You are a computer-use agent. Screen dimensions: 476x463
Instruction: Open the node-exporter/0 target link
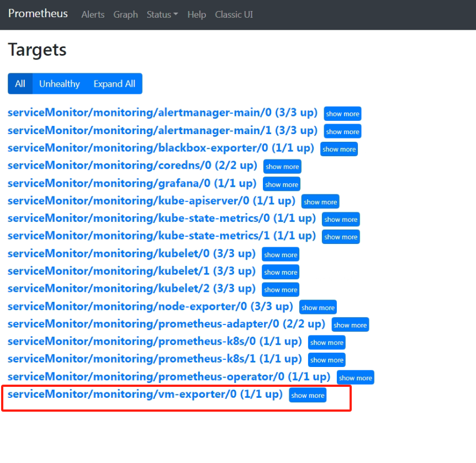coord(150,306)
